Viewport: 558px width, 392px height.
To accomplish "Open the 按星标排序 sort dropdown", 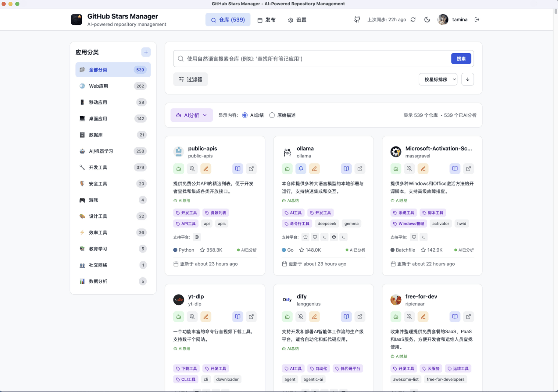I will click(x=438, y=79).
